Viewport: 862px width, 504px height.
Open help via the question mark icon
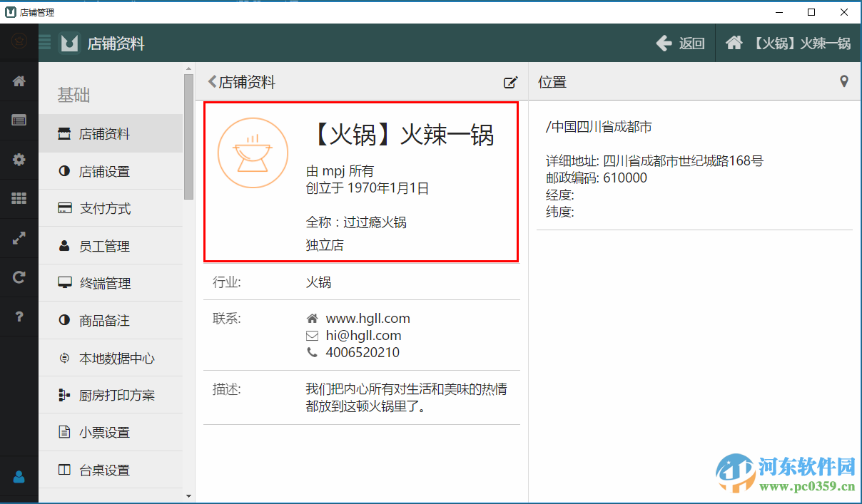(x=19, y=317)
